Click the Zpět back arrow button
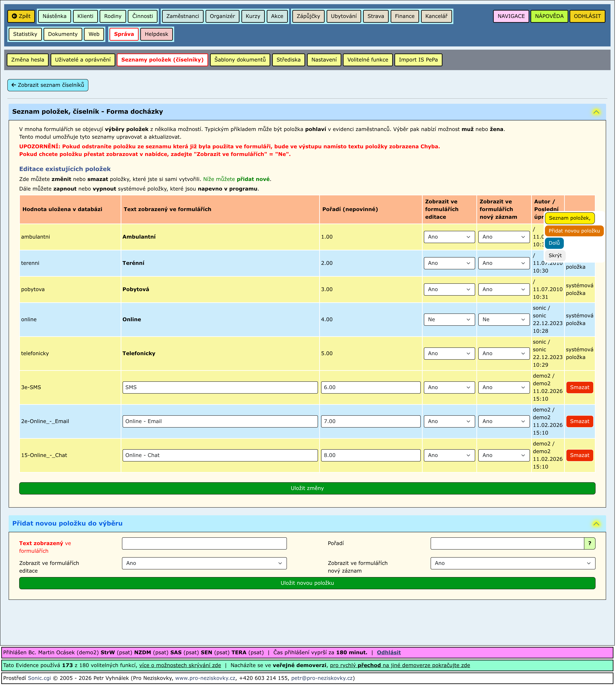Screen dimensions: 616x693 point(21,16)
